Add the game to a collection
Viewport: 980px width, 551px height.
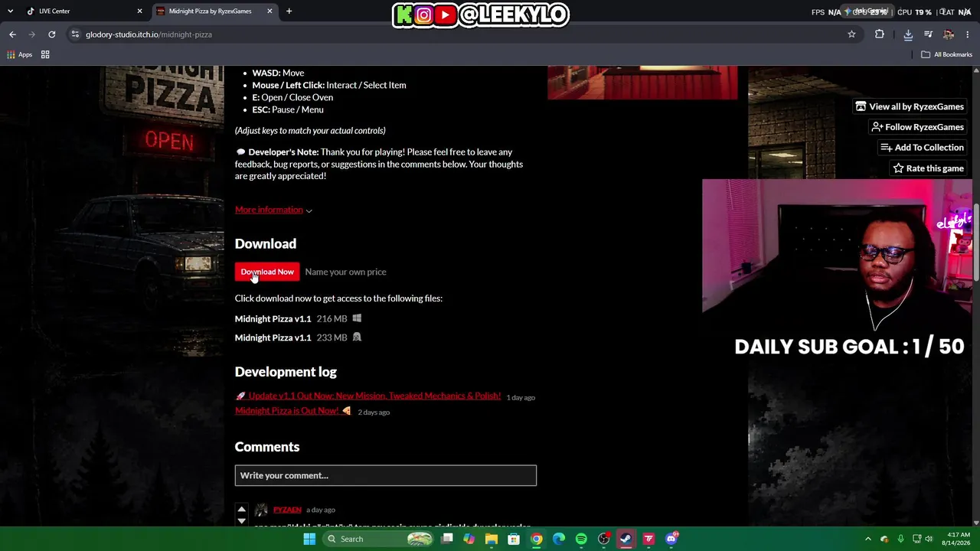(x=922, y=148)
